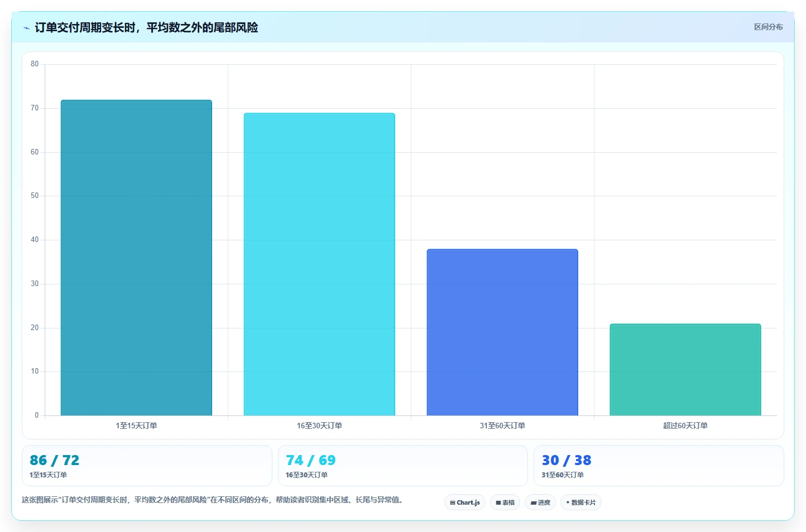This screenshot has height=532, width=806.
Task: Click the x-axis label 超过60天订单
Action: pos(685,425)
